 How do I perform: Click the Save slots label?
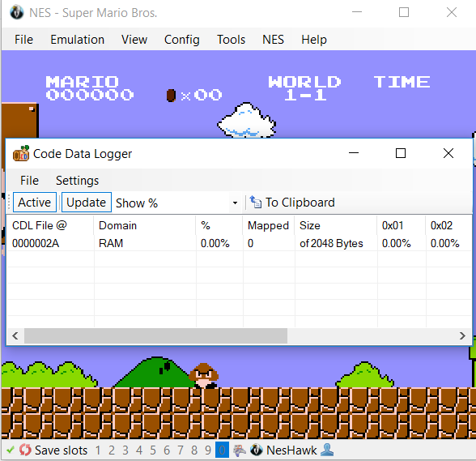[61, 450]
